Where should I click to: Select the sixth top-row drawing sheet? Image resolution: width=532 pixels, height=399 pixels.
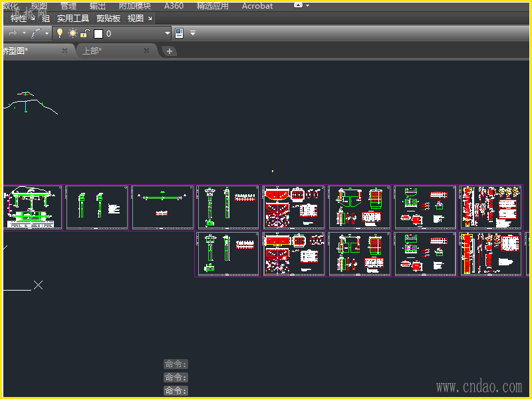point(360,207)
